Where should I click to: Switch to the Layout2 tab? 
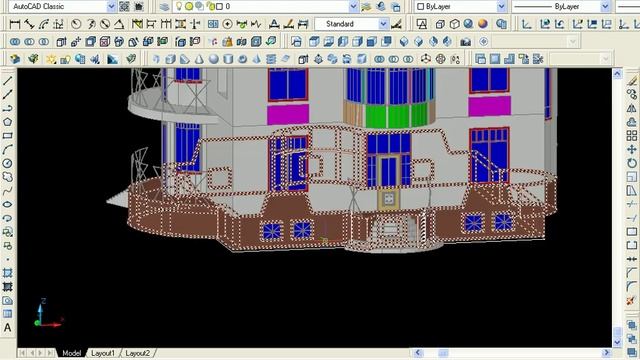click(x=138, y=353)
